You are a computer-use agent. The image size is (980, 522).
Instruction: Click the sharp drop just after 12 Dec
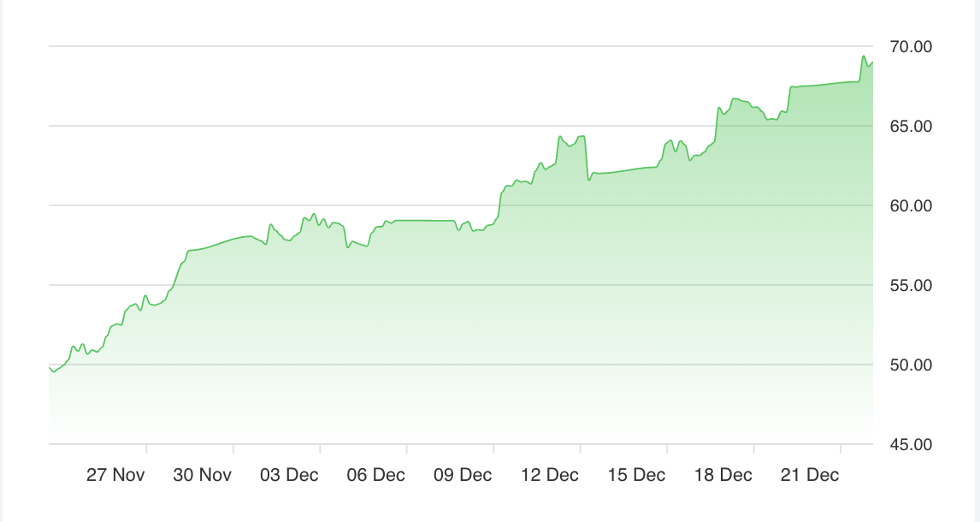587,163
